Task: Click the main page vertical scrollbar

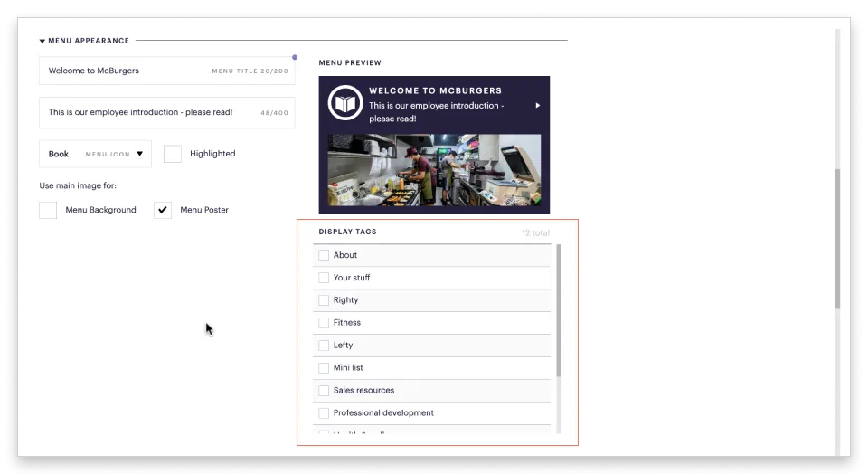Action: click(x=837, y=239)
